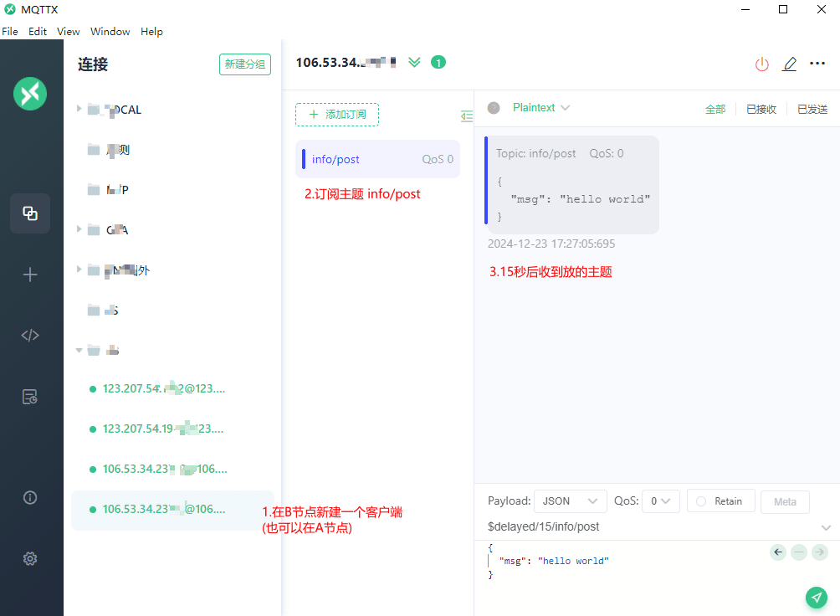840x616 pixels.
Task: Go to next sent payload with right arrow
Action: [x=820, y=552]
